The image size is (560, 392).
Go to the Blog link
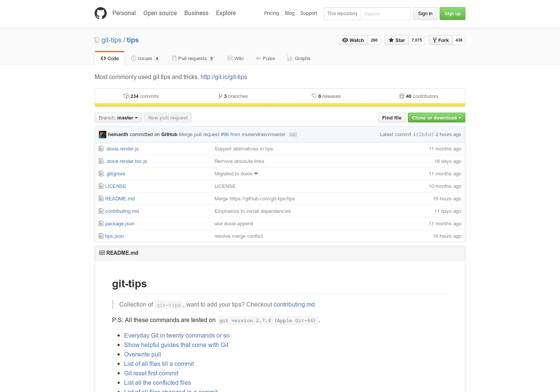click(289, 13)
